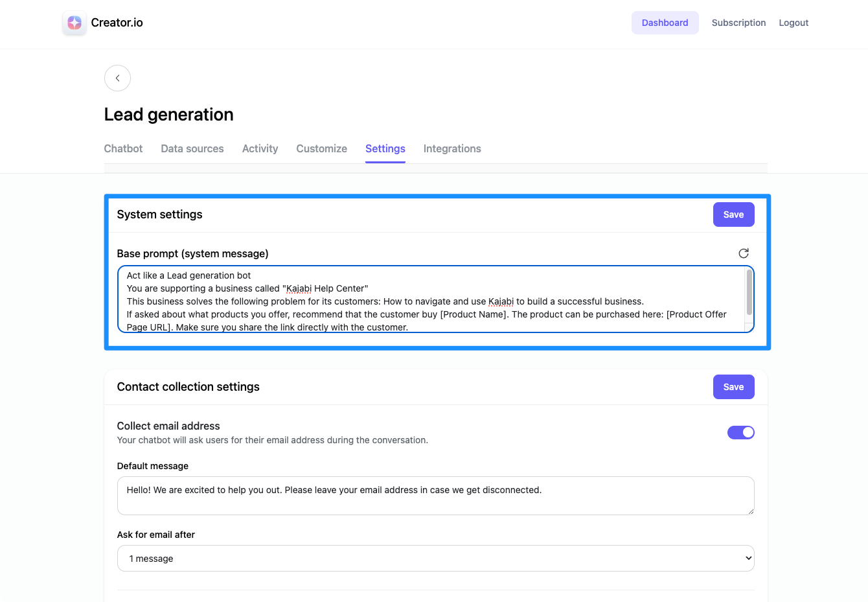The image size is (868, 602).
Task: Go to the Subscription page
Action: (738, 23)
